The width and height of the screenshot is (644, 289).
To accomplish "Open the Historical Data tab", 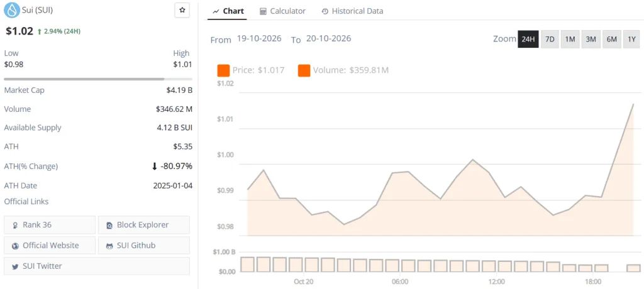I will coord(352,11).
